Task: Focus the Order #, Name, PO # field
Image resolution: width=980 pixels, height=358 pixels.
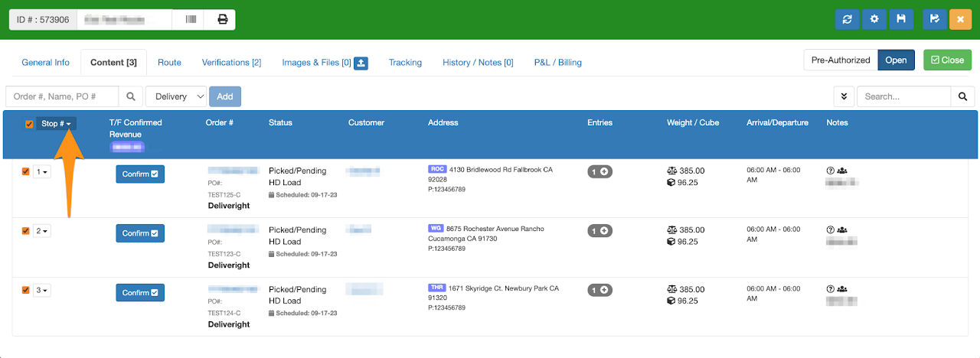Action: 62,96
